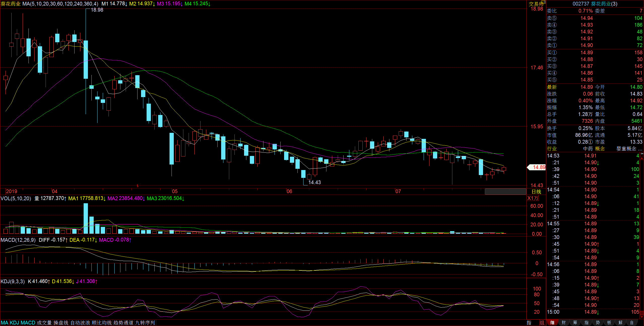Click the VOL(5,10,20) indicator label
This screenshot has width=644, height=326.
16,198
